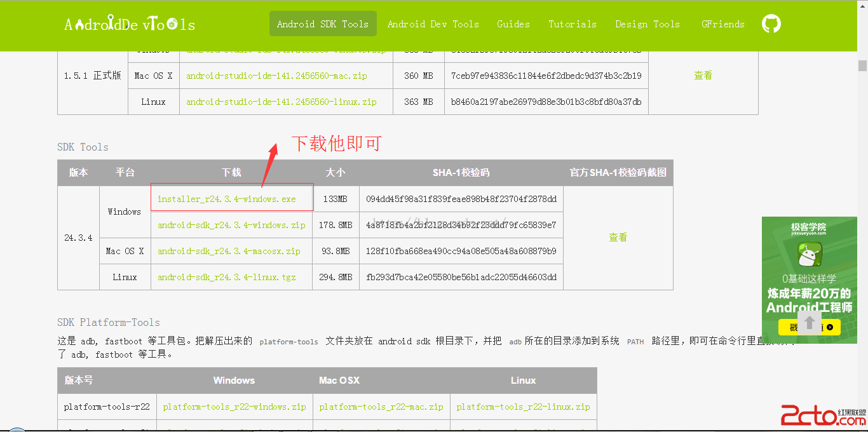The width and height of the screenshot is (868, 432).
Task: Select the platform-tools-r22 version cell
Action: pyautogui.click(x=107, y=407)
